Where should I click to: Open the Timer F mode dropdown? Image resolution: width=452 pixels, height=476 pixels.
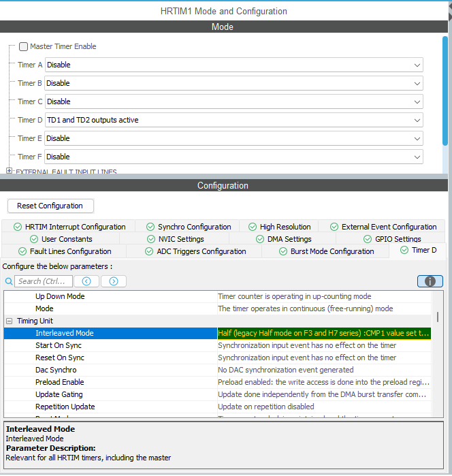(233, 157)
